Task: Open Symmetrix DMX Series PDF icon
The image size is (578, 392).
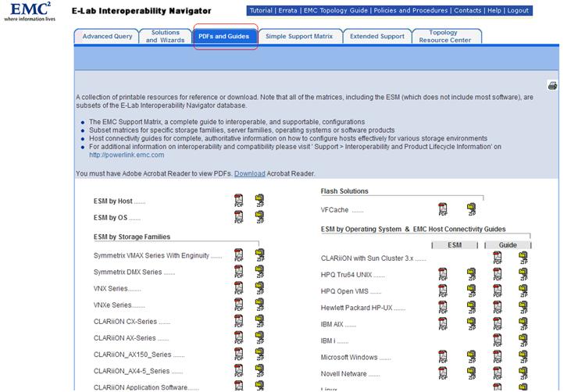Action: (239, 272)
